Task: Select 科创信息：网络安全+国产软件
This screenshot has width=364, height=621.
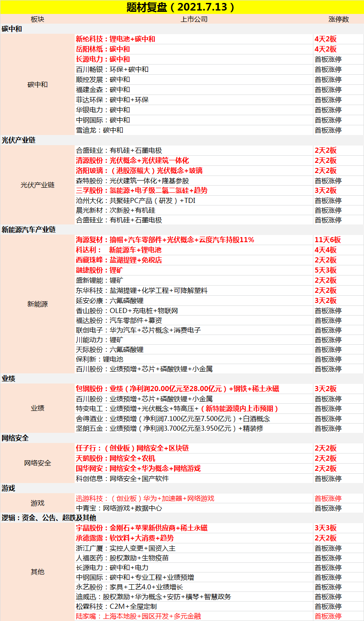Action: 122,478
